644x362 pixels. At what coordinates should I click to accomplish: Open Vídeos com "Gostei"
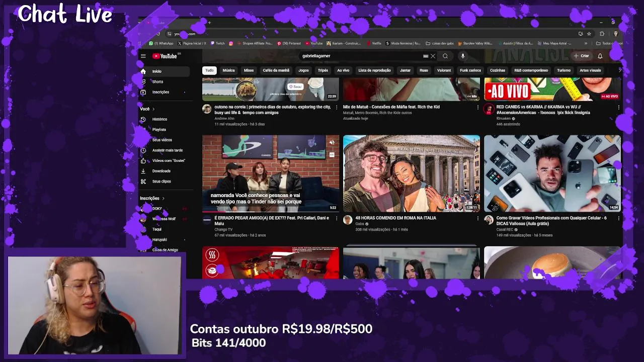[169, 160]
